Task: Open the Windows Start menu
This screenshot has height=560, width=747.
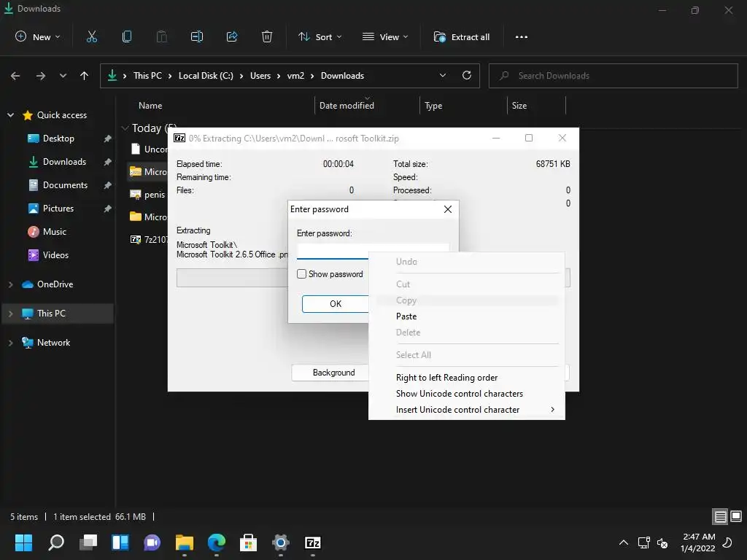Action: click(23, 542)
